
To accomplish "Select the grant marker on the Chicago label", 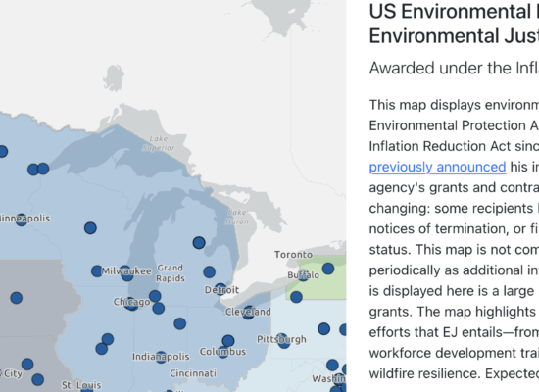I will (x=131, y=303).
